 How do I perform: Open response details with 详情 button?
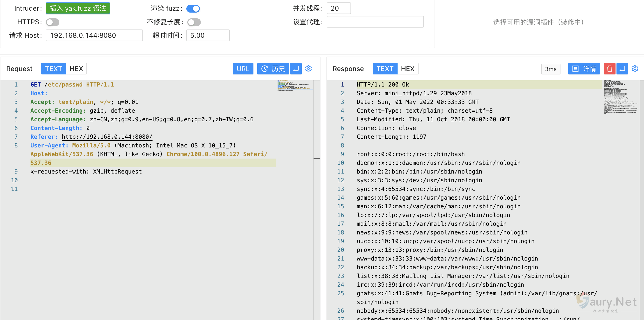pos(584,69)
